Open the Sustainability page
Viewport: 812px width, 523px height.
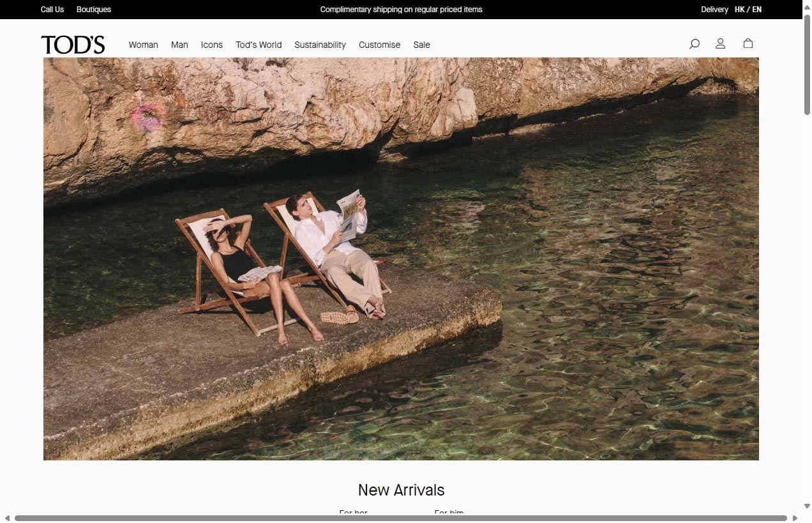320,45
